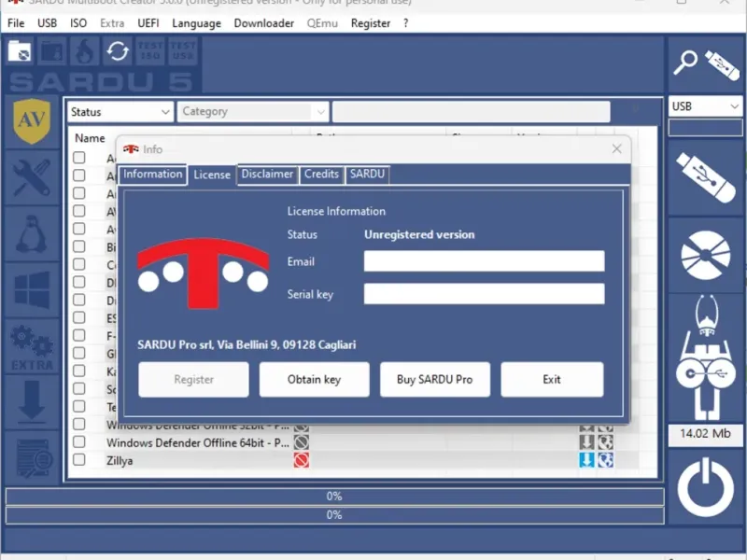Expand the Status dropdown
The image size is (747, 560).
[120, 112]
